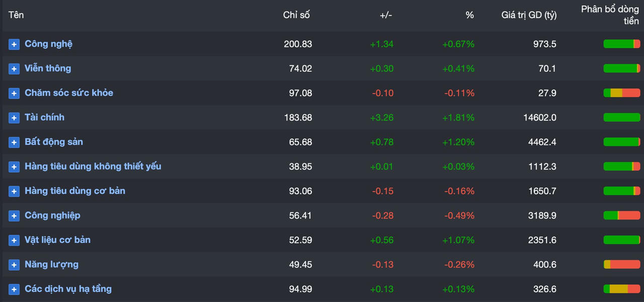Click Công nghệ money flow distribution bar

click(x=621, y=44)
